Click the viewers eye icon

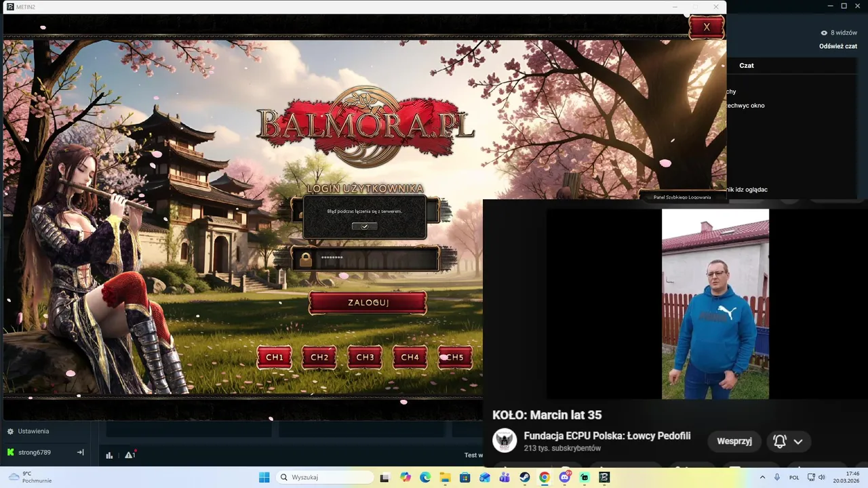click(x=824, y=33)
